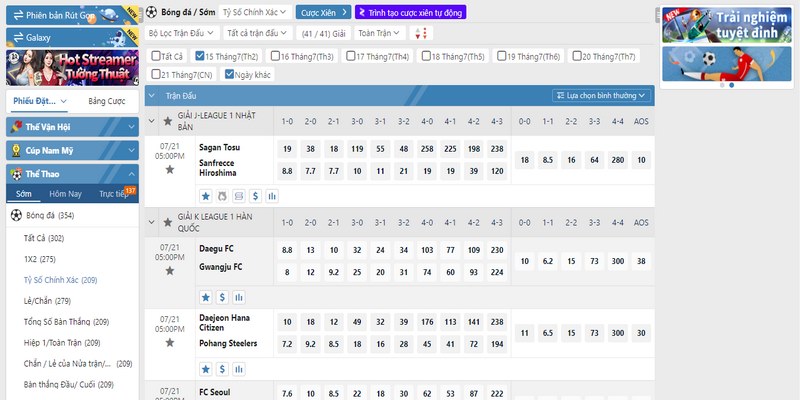Check the Tất Cả date checkbox
The image size is (800, 400).
point(154,56)
